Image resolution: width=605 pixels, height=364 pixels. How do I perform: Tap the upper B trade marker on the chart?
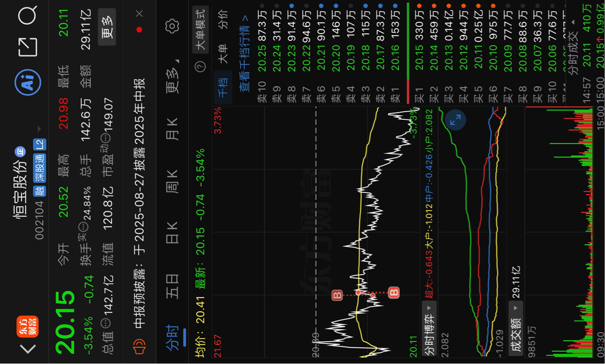(x=337, y=296)
